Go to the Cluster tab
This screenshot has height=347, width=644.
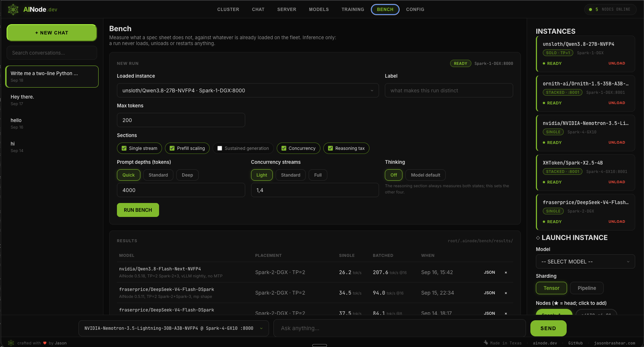[x=228, y=10]
